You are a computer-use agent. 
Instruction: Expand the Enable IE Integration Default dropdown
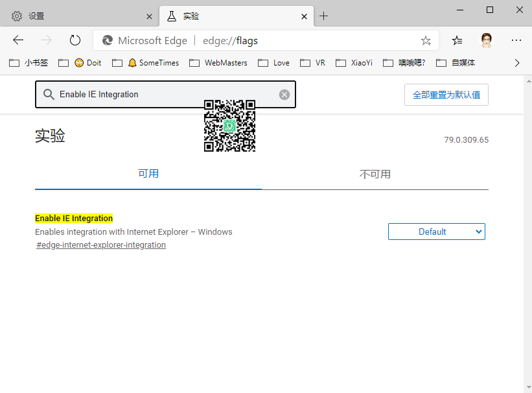pos(436,232)
